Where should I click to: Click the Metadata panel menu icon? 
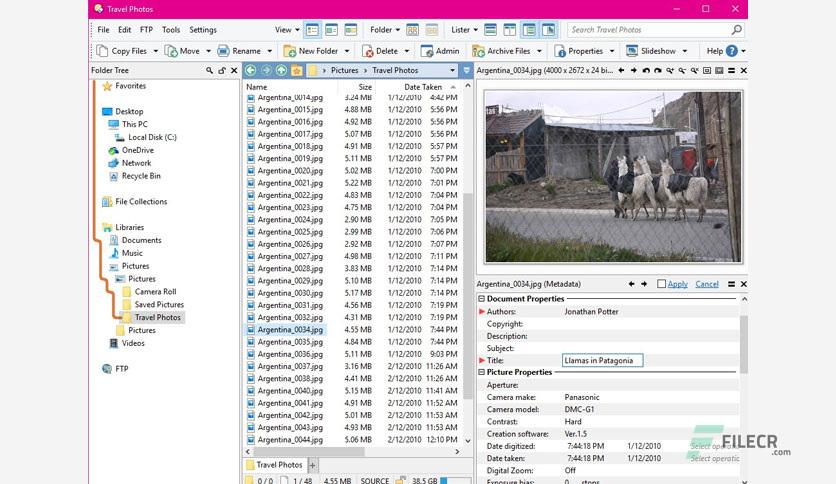tap(732, 284)
